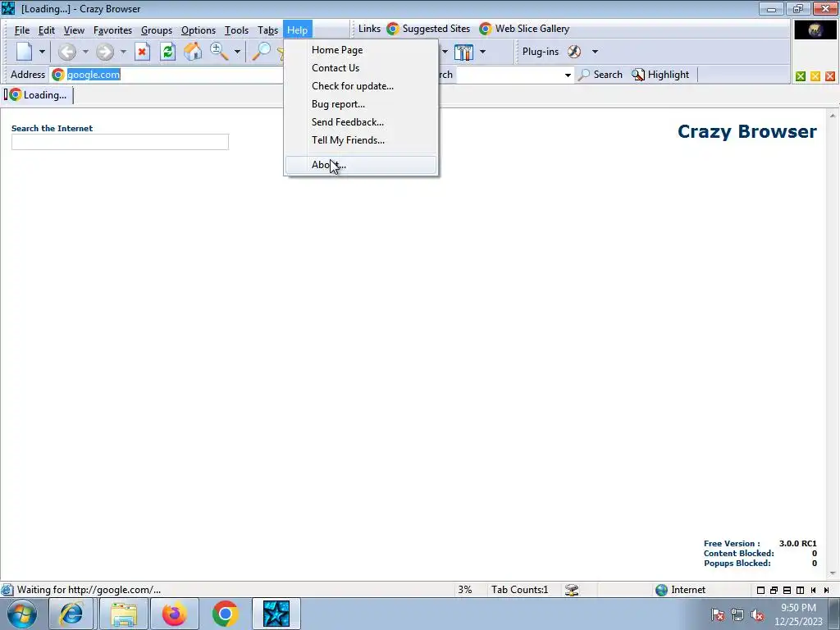Click the page vertical scrollbar up arrow
The width and height of the screenshot is (840, 630).
[833, 116]
